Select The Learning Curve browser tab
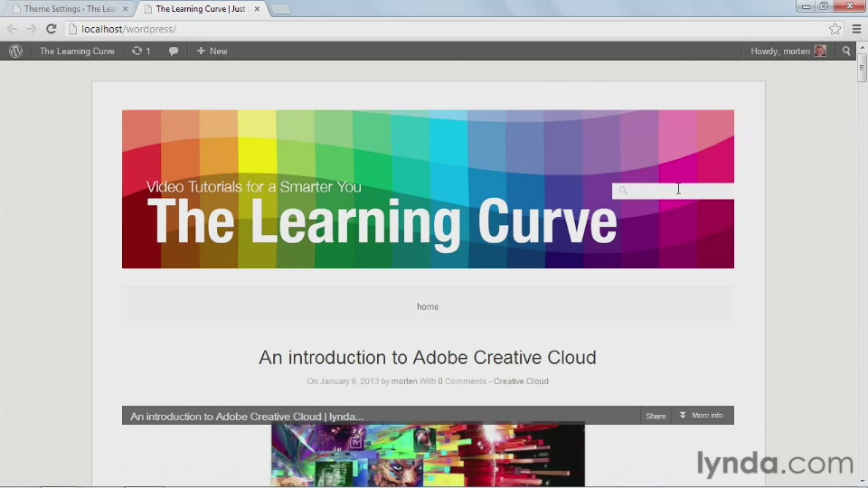This screenshot has width=868, height=488. (201, 9)
